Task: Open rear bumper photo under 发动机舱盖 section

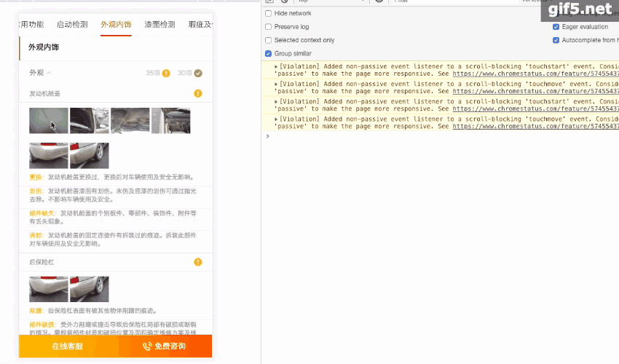Action: coord(49,156)
